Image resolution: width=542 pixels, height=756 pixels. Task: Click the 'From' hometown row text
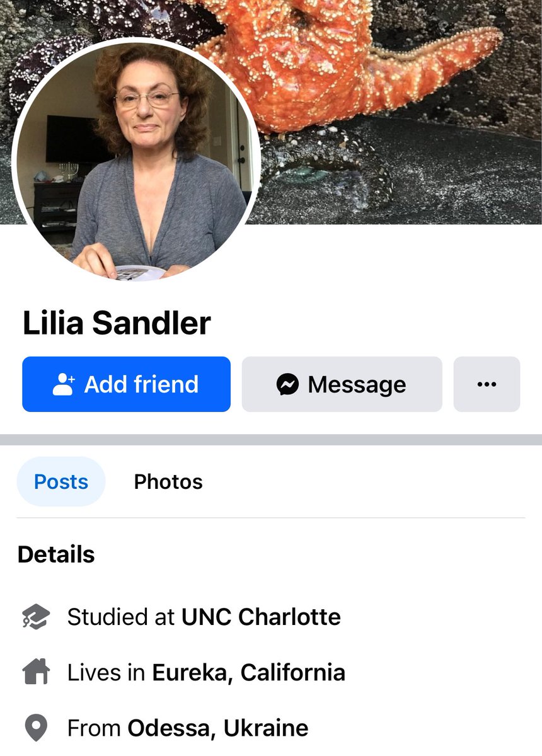coord(188,728)
